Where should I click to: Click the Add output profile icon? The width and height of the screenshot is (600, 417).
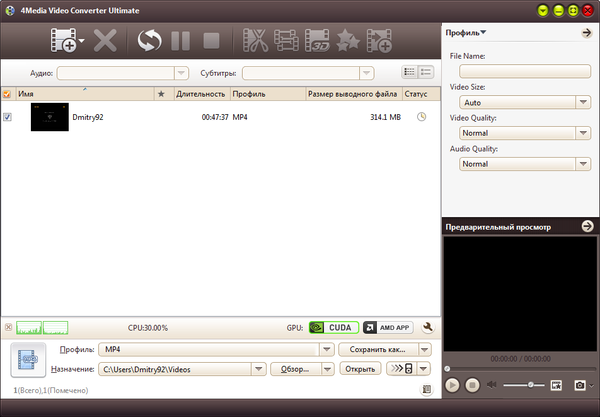pyautogui.click(x=379, y=40)
